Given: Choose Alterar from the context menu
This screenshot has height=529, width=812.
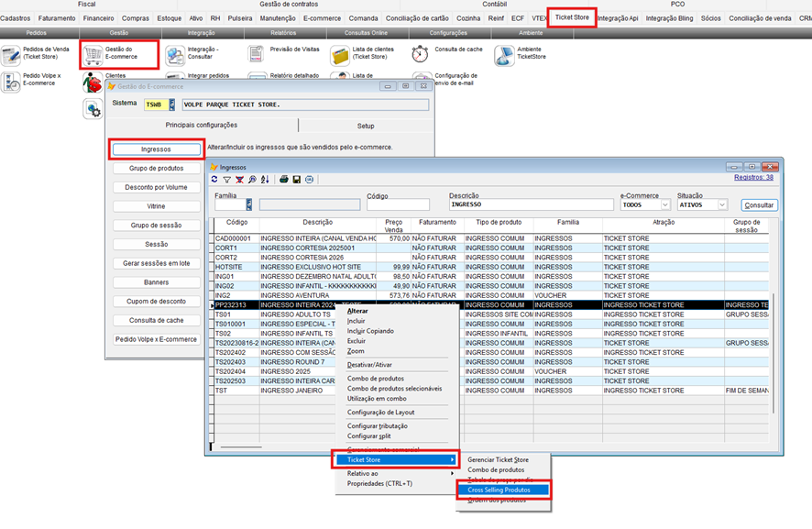Looking at the screenshot, I should click(357, 311).
